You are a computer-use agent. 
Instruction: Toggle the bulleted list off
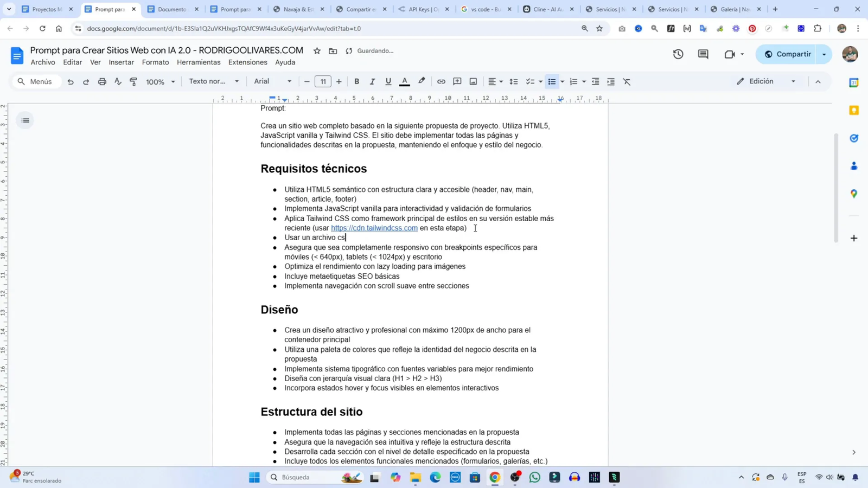click(x=551, y=81)
